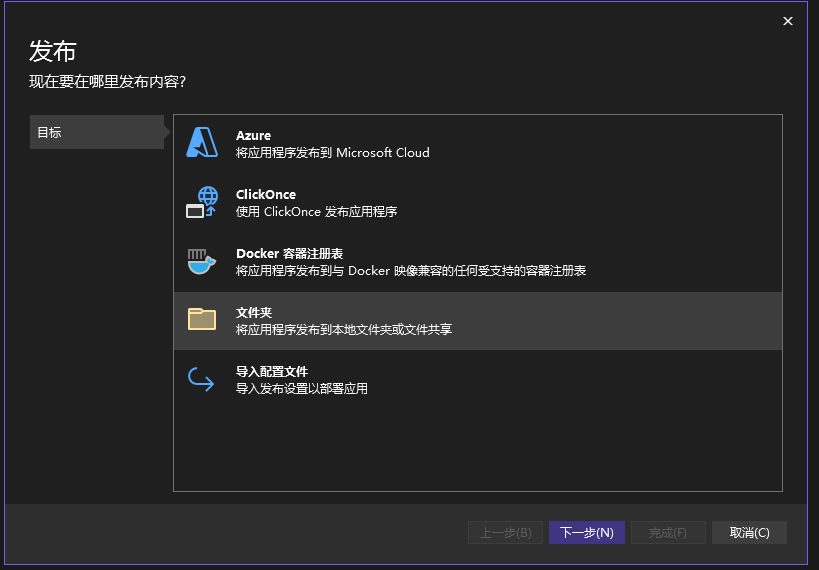Click description 将应用程序发布到本地文件夹或文件共享

(x=344, y=330)
